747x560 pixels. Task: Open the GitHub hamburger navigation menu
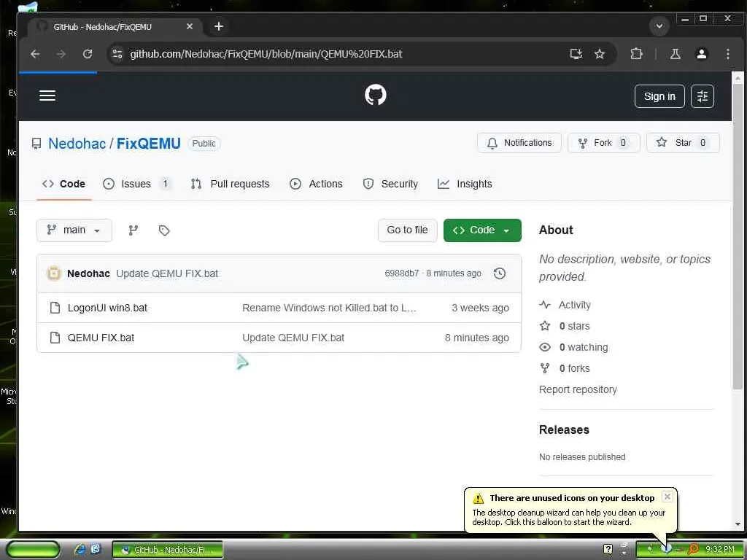click(47, 96)
